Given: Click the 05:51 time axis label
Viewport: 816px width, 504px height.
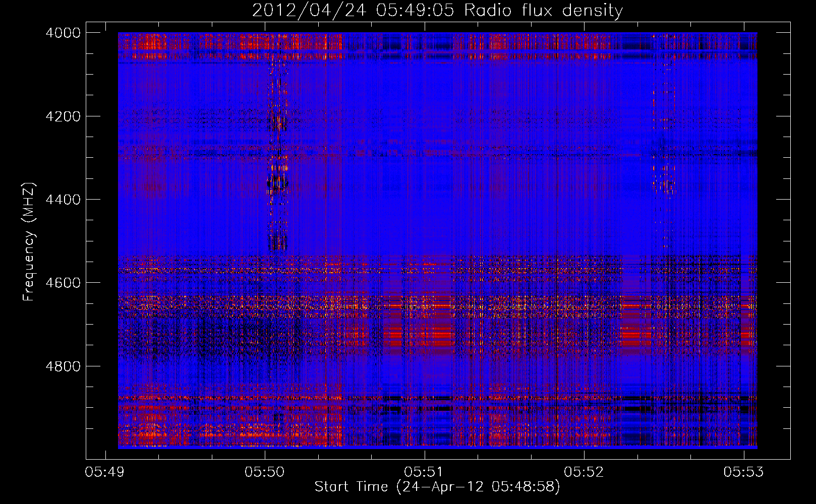Looking at the screenshot, I should [424, 472].
